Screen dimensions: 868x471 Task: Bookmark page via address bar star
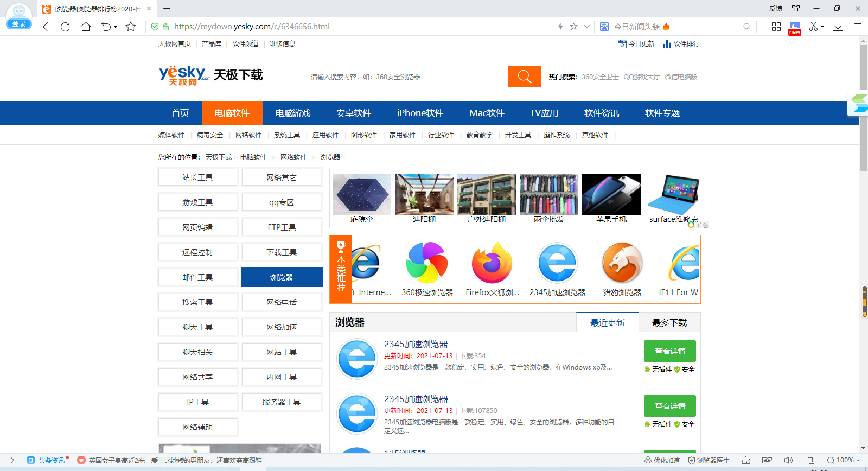pyautogui.click(x=573, y=27)
